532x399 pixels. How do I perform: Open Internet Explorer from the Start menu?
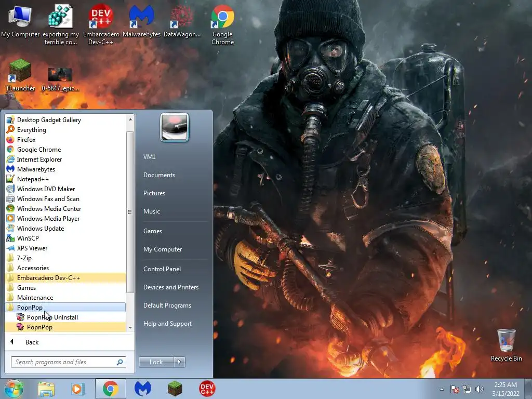click(65, 159)
